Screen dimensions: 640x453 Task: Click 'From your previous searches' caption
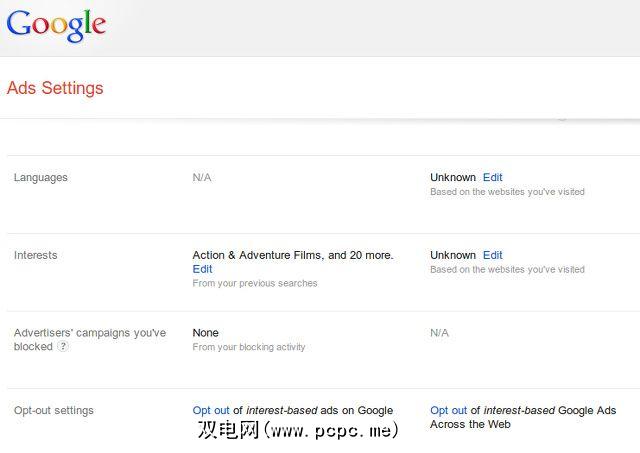[255, 284]
